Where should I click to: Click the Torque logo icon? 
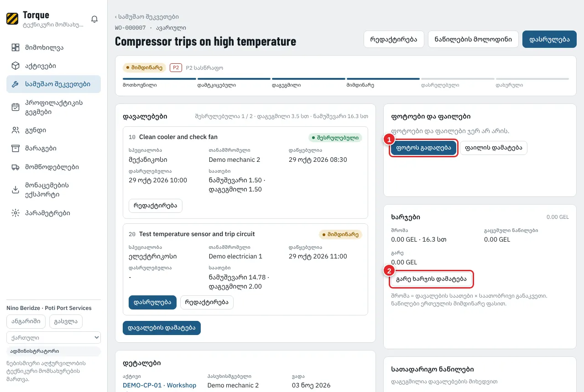tap(12, 19)
